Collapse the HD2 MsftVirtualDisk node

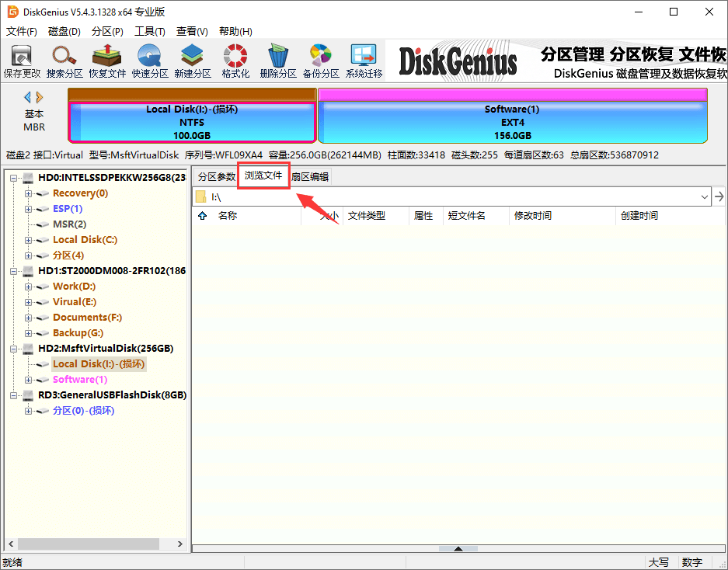point(13,349)
